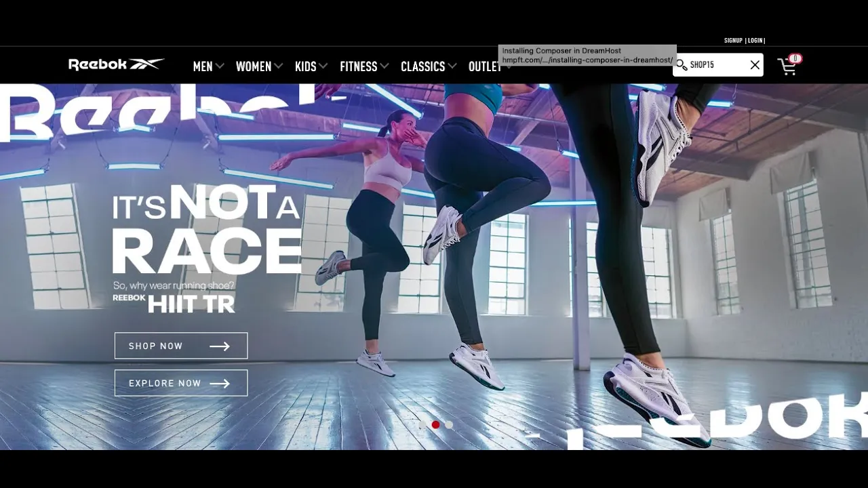868x488 pixels.
Task: Expand the chevron next to FITNESS
Action: pos(384,66)
